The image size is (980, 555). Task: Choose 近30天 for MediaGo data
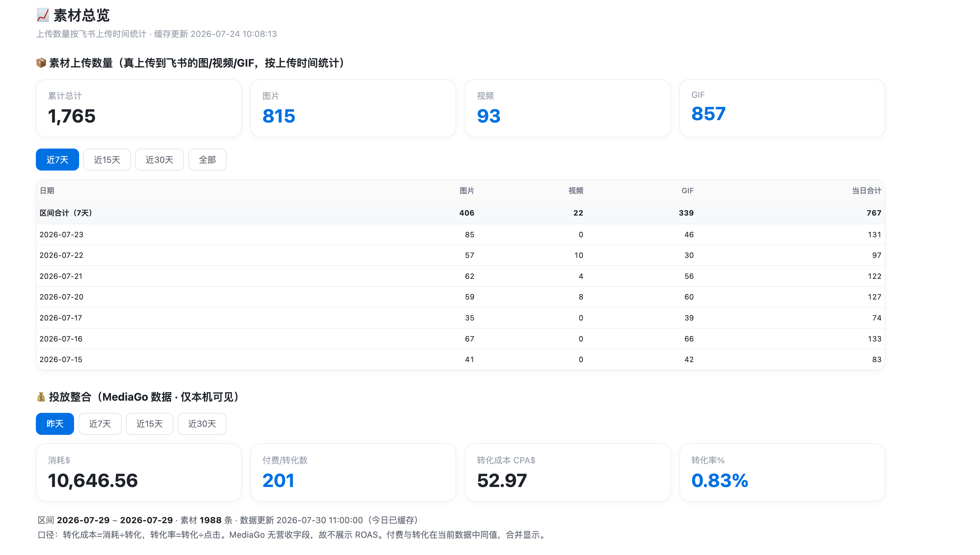pos(202,424)
